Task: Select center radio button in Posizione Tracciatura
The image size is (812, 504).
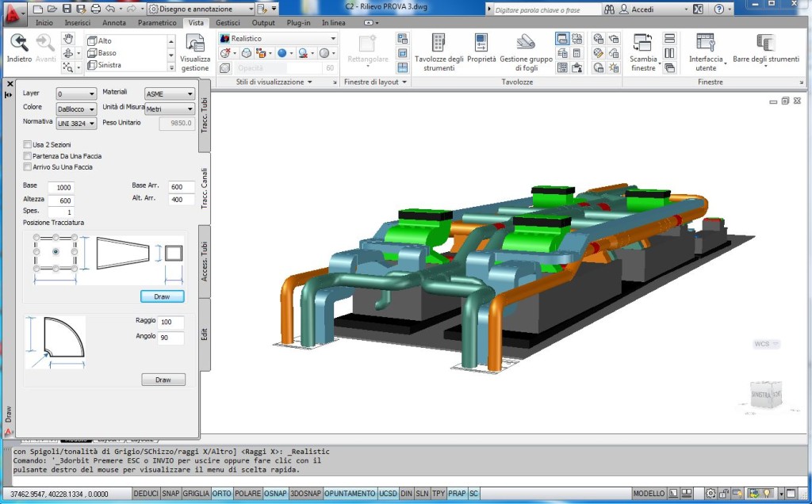Action: pyautogui.click(x=56, y=251)
